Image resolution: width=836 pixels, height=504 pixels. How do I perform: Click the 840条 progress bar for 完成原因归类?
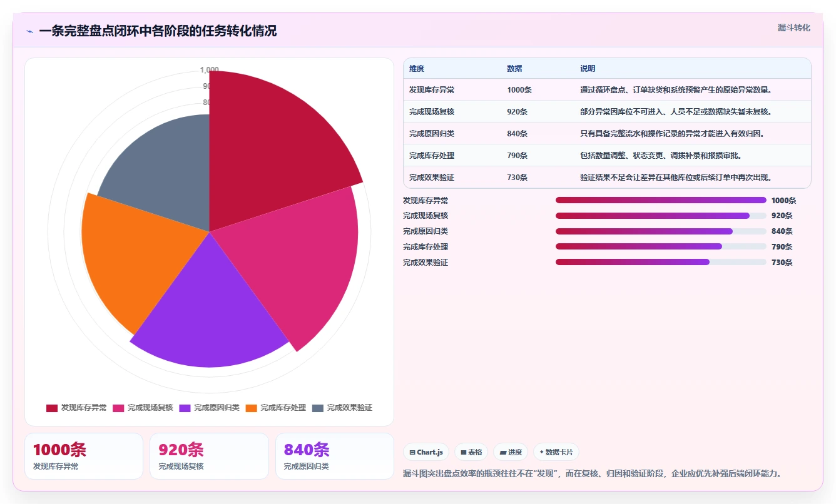661,231
